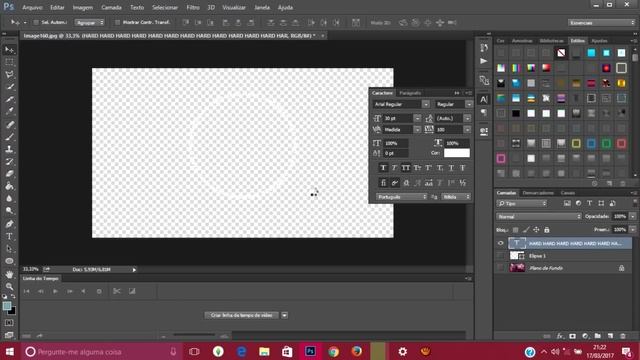Select the Hand tool
Image resolution: width=640 pixels, height=360 pixels.
pos(9,274)
